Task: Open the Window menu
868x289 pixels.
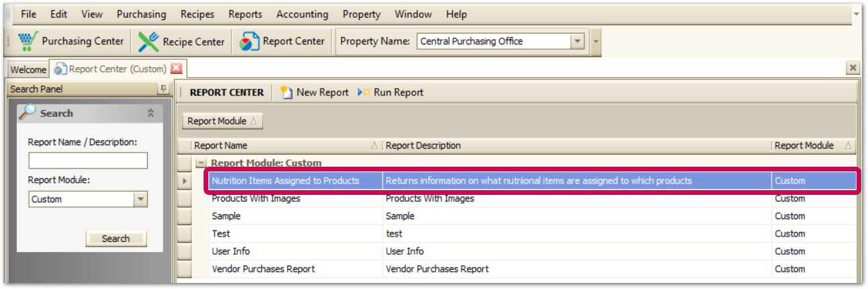Action: click(x=413, y=14)
